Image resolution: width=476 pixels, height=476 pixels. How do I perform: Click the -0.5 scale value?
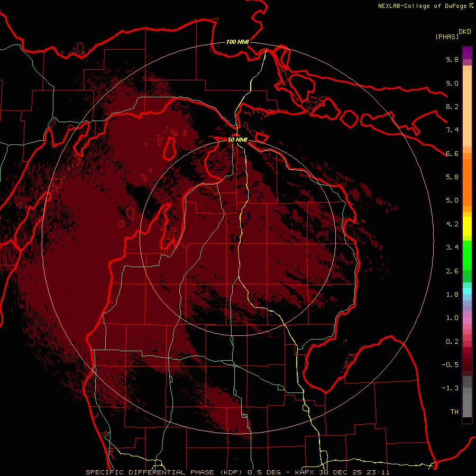(x=450, y=365)
